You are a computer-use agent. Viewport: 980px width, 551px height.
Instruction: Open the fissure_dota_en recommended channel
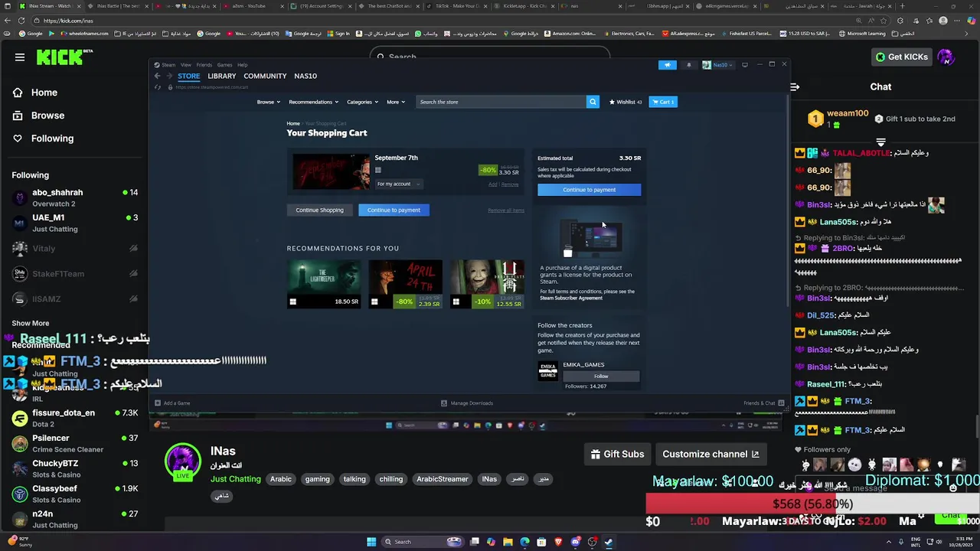(x=74, y=418)
